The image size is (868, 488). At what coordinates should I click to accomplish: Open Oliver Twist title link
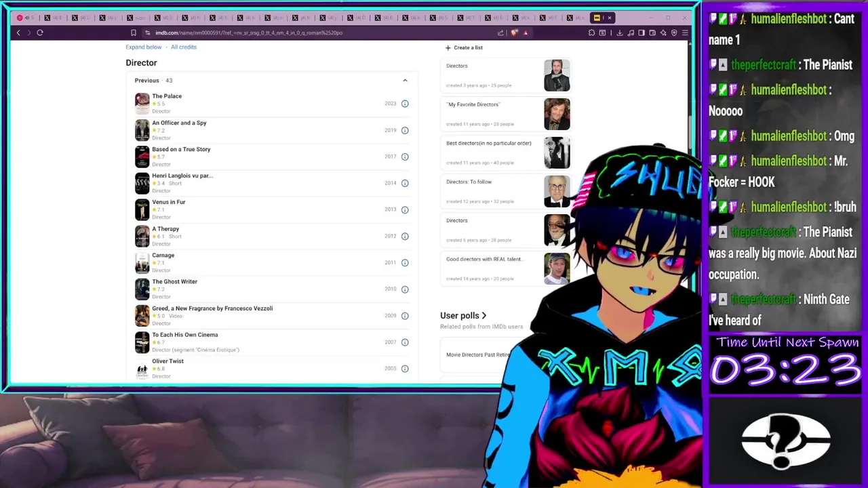tap(167, 361)
